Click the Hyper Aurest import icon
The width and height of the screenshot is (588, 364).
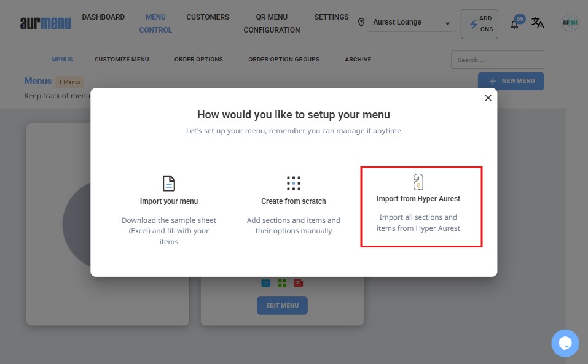pyautogui.click(x=418, y=182)
